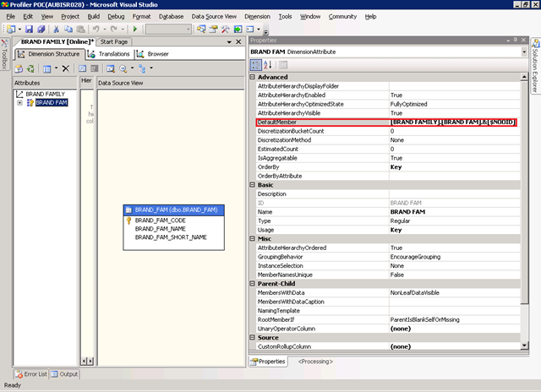
Task: Select the BRAND_FAM_SHORT_NAME column
Action: tap(171, 237)
